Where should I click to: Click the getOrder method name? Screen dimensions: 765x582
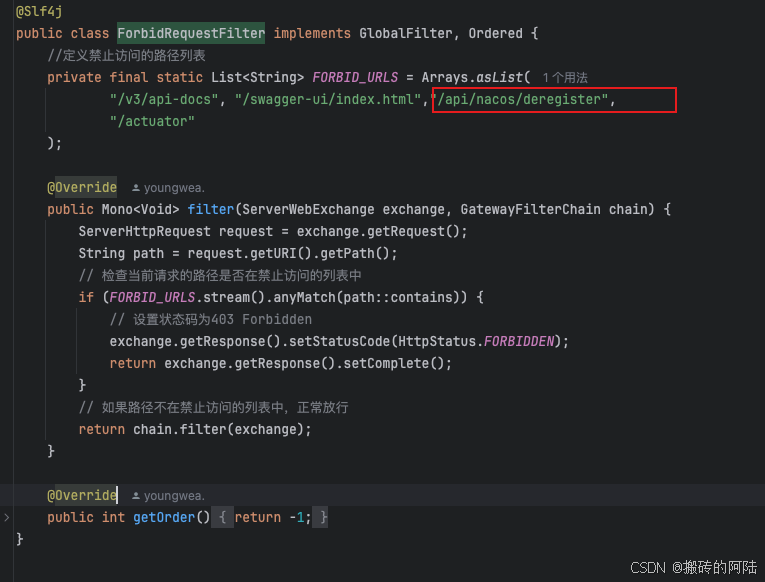[x=164, y=517]
